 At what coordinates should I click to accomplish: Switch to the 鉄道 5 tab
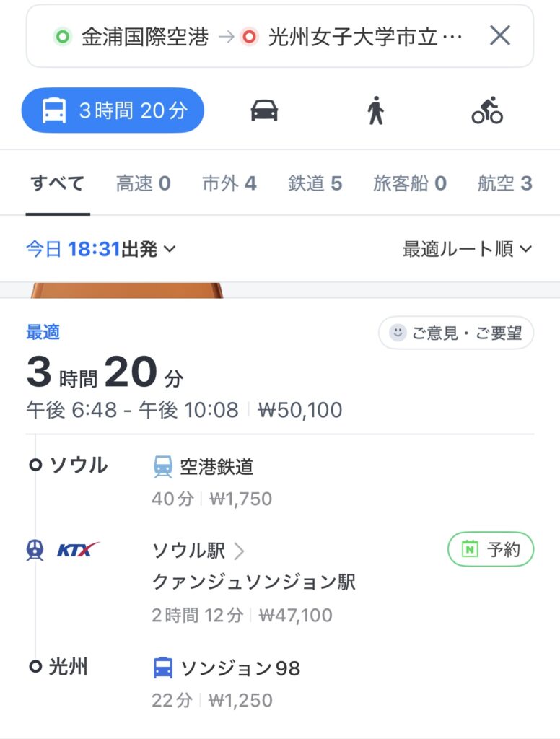pos(315,183)
